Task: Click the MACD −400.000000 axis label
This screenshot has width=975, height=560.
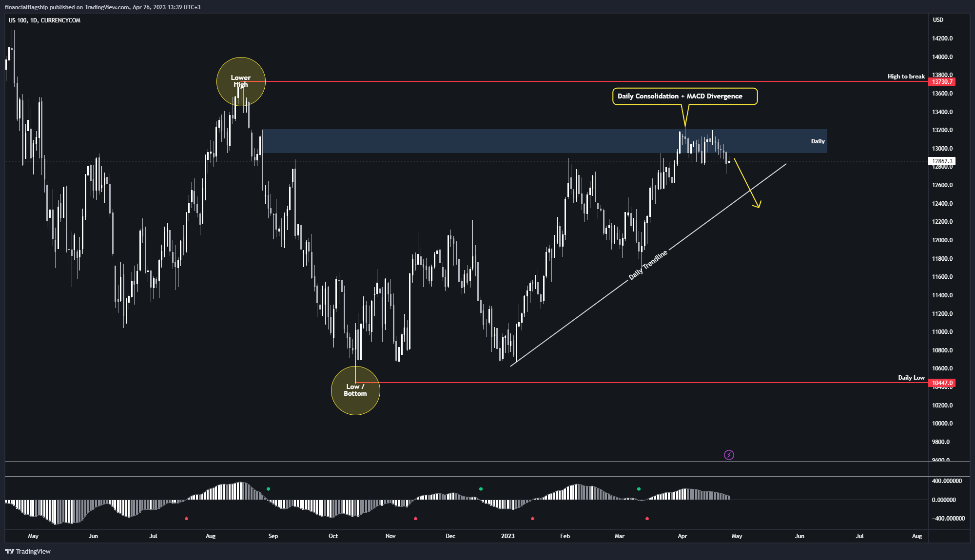Action: point(948,519)
